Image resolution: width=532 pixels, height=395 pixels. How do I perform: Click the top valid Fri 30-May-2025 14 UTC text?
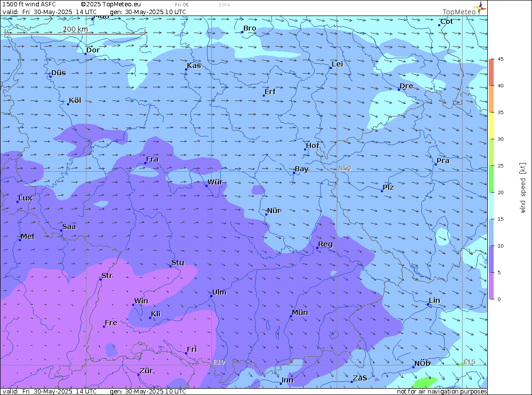click(50, 12)
